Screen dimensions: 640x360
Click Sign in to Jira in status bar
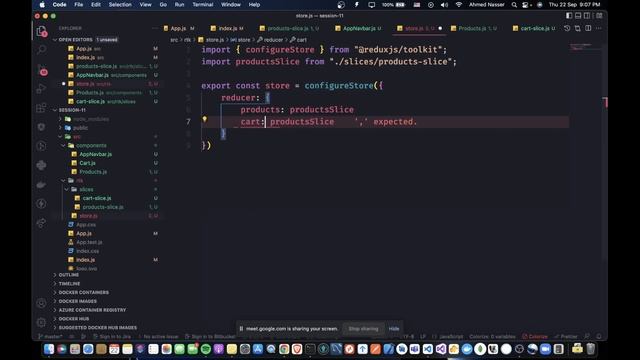pyautogui.click(x=112, y=337)
